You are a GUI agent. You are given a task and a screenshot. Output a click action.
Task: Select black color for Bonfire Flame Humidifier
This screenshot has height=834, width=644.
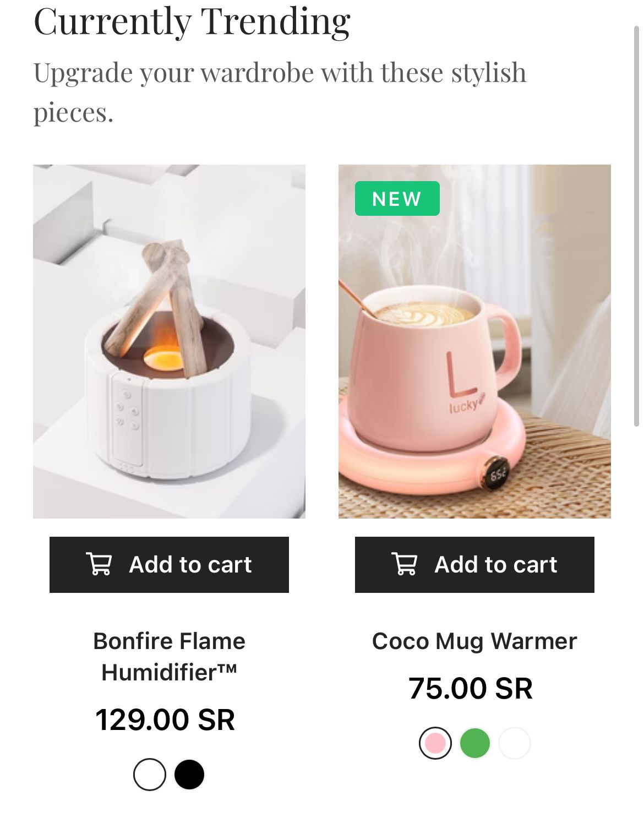[x=189, y=775]
